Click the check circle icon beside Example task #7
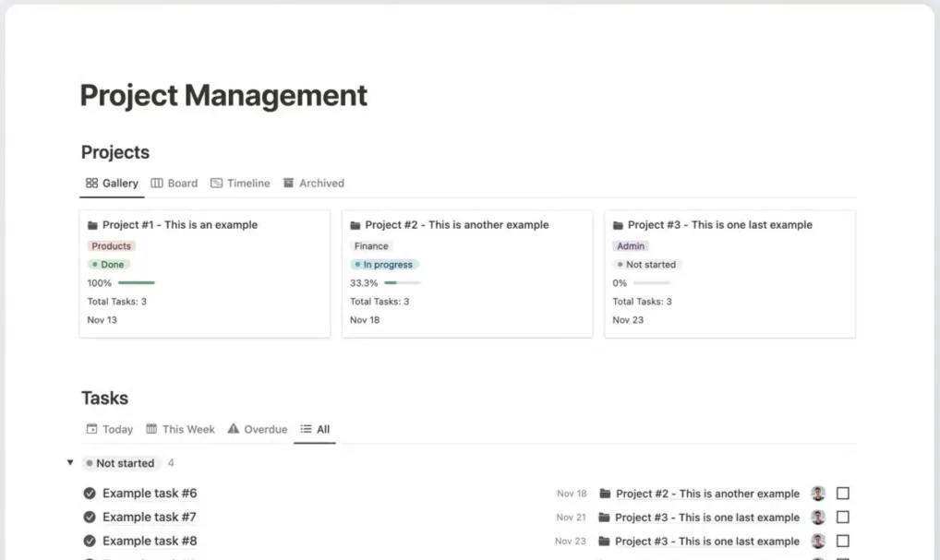 [x=90, y=518]
